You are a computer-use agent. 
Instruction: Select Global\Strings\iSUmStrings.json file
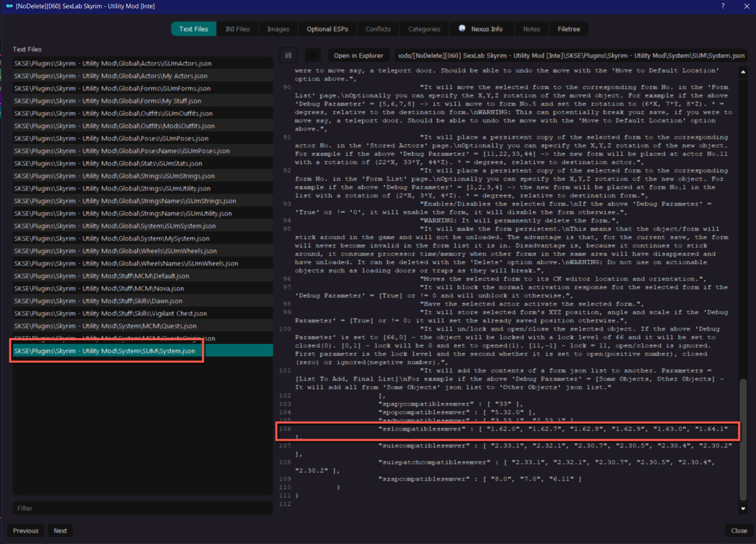click(x=143, y=176)
